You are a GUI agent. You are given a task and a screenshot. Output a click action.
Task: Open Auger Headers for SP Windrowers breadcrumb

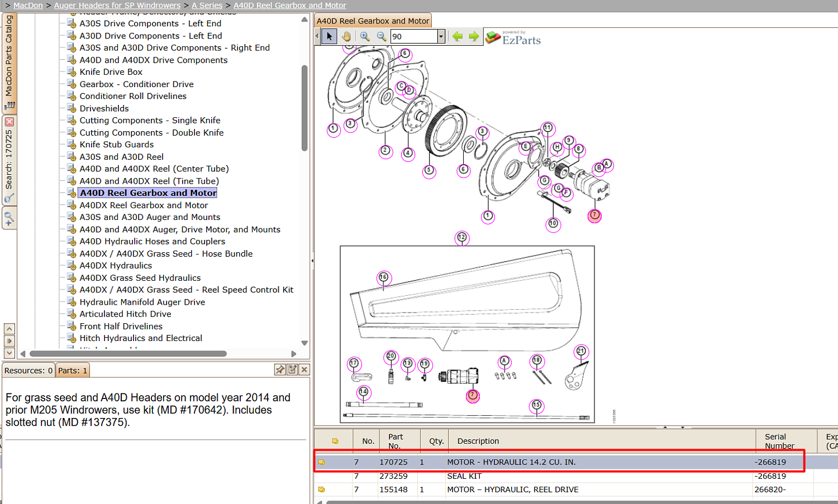pyautogui.click(x=117, y=6)
